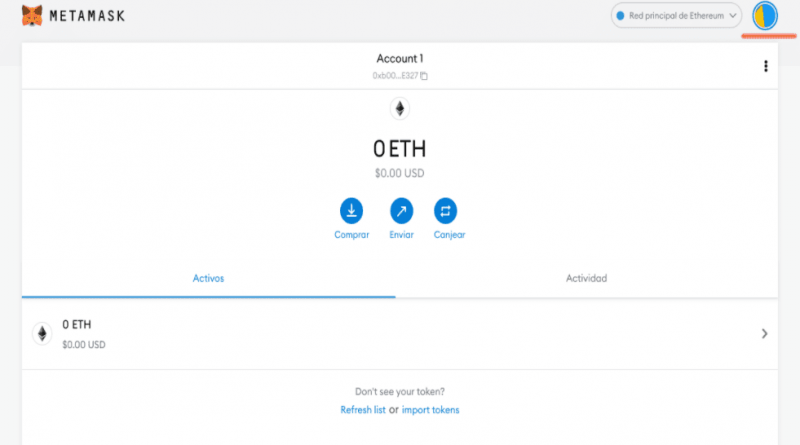Click the large 0 ETH balance
The image size is (800, 445).
point(400,150)
